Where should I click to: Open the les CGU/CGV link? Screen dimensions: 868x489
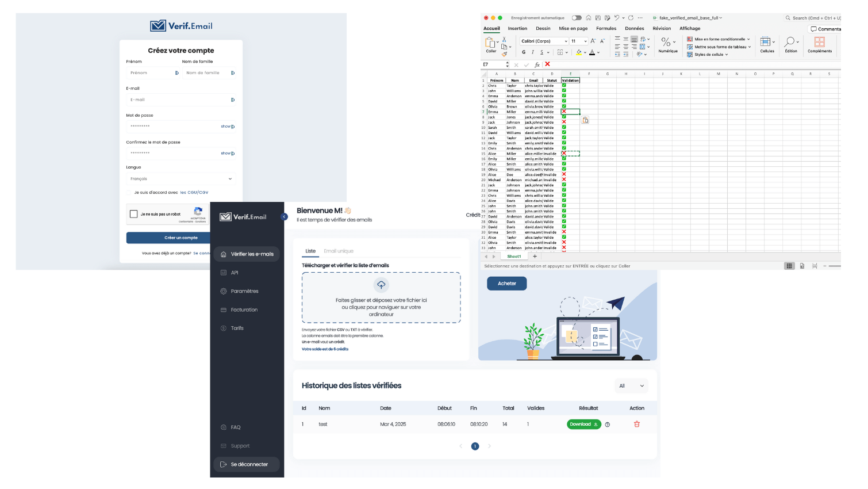pos(194,193)
